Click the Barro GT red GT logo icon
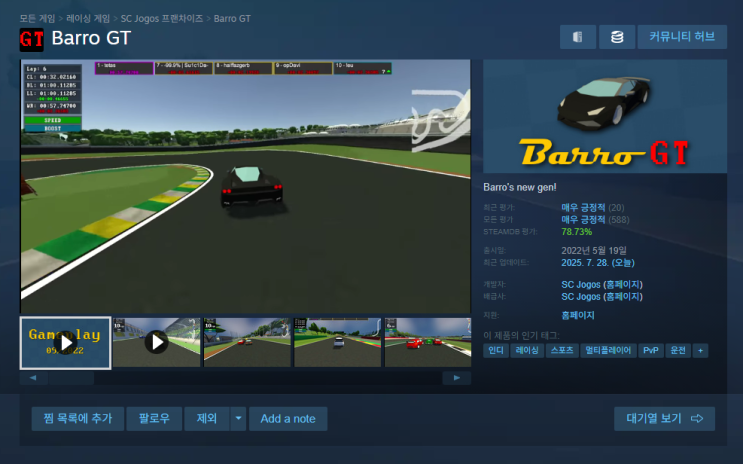 [x=32, y=39]
